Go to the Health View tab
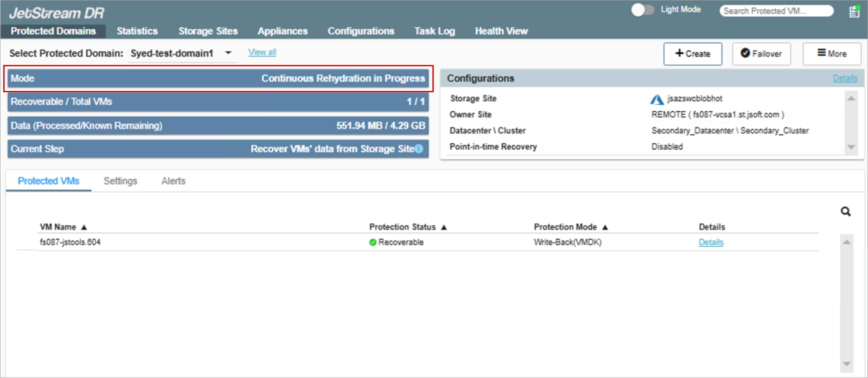This screenshot has width=868, height=378. (x=501, y=31)
